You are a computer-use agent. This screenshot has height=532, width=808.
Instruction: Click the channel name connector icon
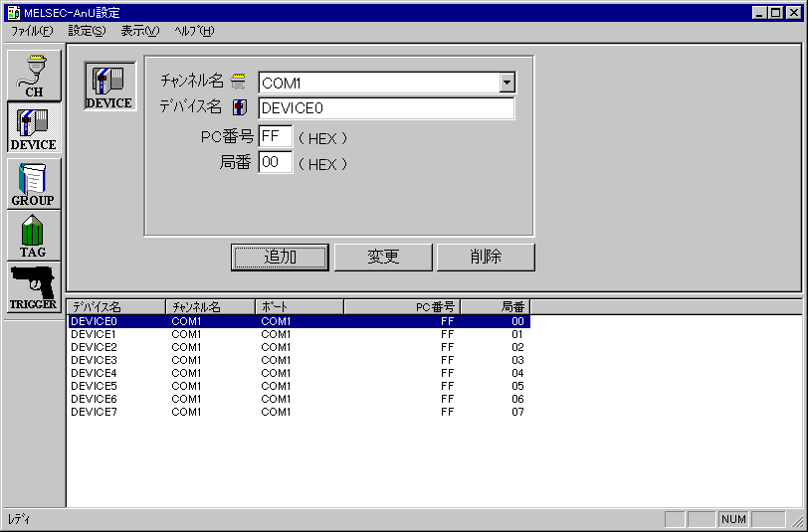239,81
